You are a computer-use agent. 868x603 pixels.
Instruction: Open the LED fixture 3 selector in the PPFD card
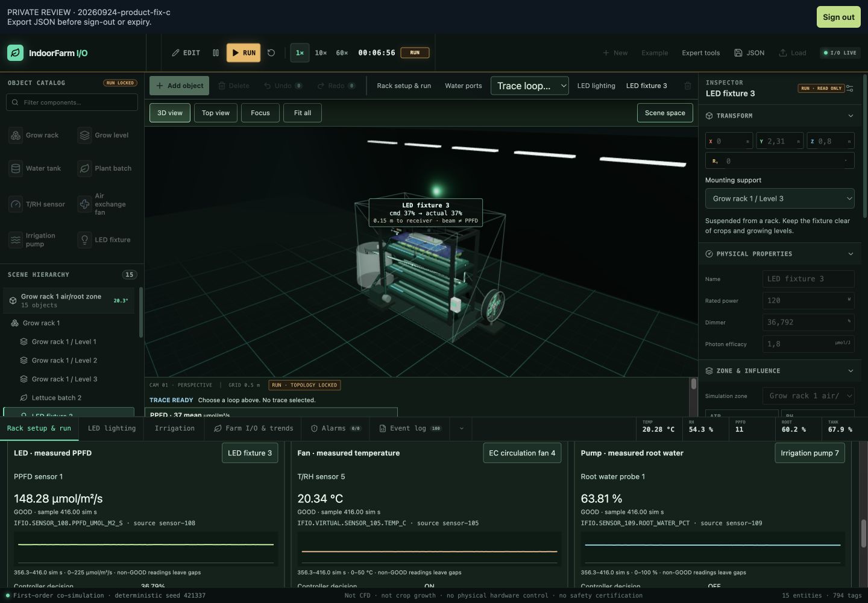coord(250,453)
